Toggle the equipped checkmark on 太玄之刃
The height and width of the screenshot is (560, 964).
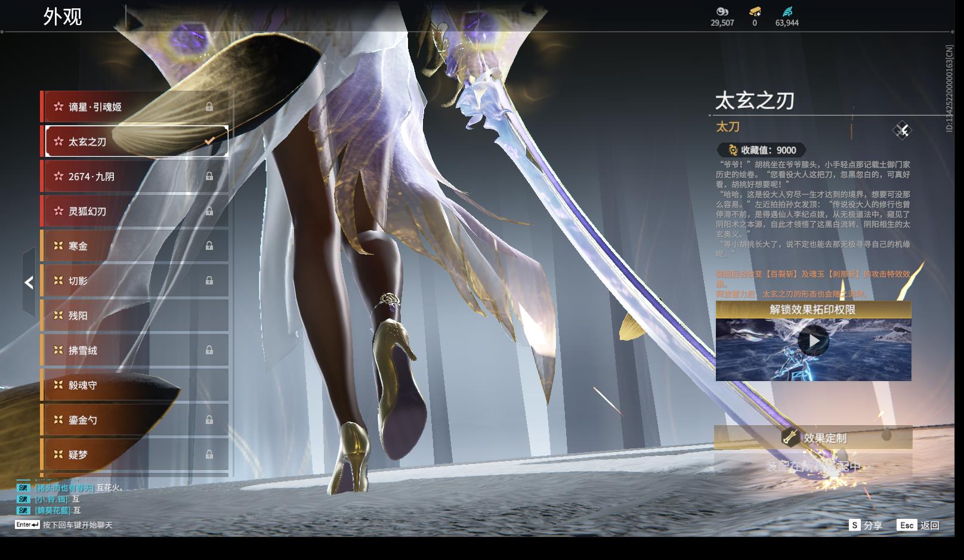point(209,141)
